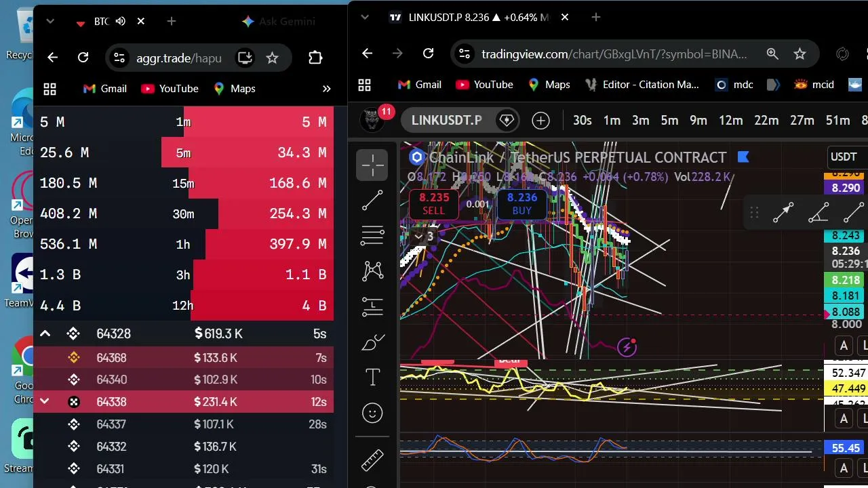The width and height of the screenshot is (868, 488).
Task: Open the emoji icons tool
Action: pos(372,413)
